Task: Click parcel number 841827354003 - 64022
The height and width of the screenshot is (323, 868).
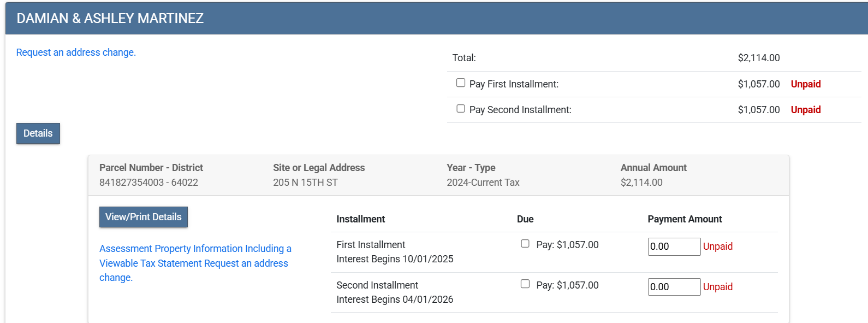Action: click(x=148, y=183)
